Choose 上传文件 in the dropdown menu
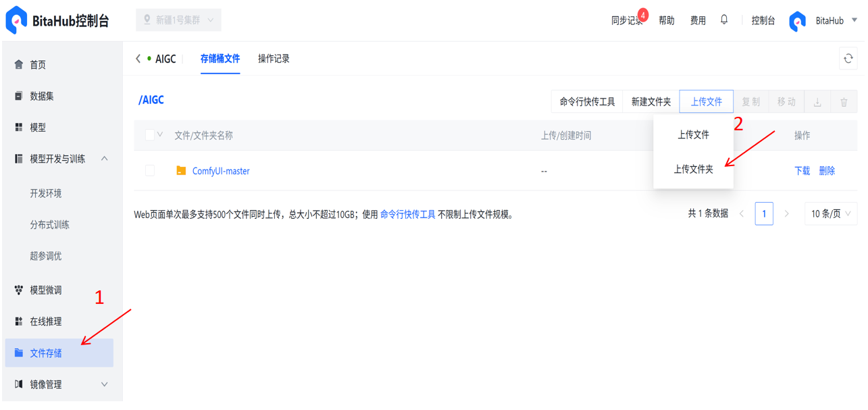Screen dimensions: 868x410 click(x=693, y=135)
